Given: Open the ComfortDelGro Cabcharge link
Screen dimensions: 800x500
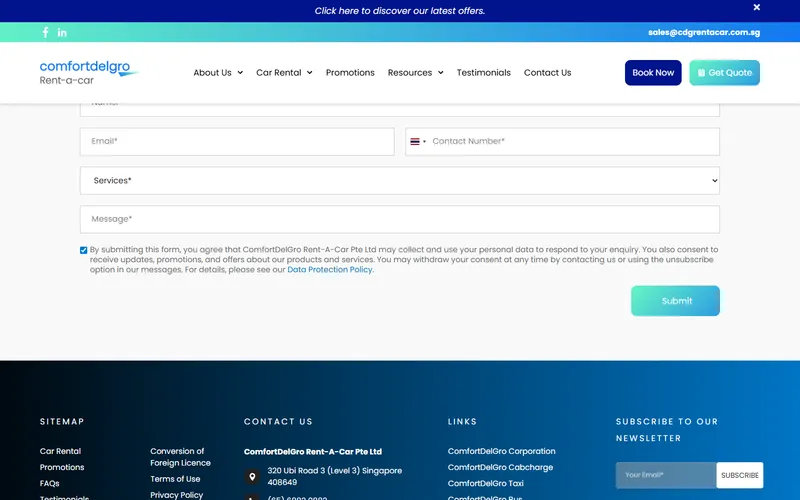Looking at the screenshot, I should [x=501, y=467].
